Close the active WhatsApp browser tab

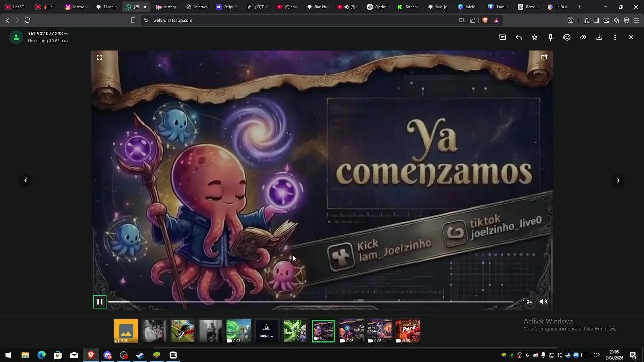tap(145, 7)
